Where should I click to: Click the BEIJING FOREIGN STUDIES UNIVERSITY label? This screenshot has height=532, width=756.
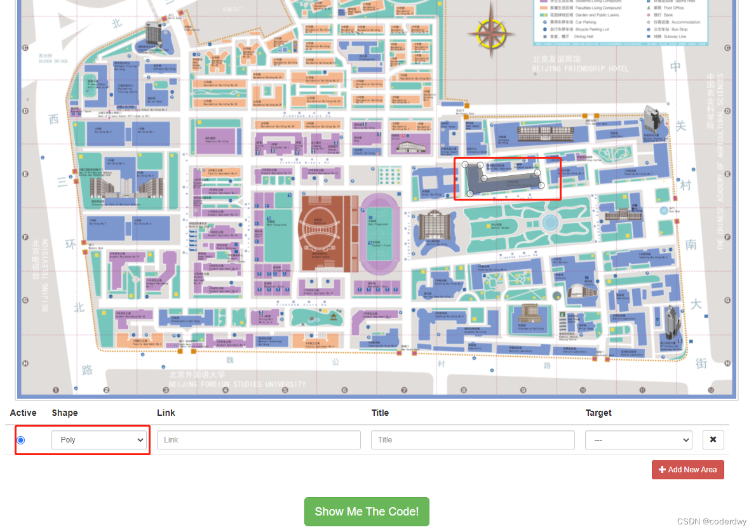coord(237,384)
